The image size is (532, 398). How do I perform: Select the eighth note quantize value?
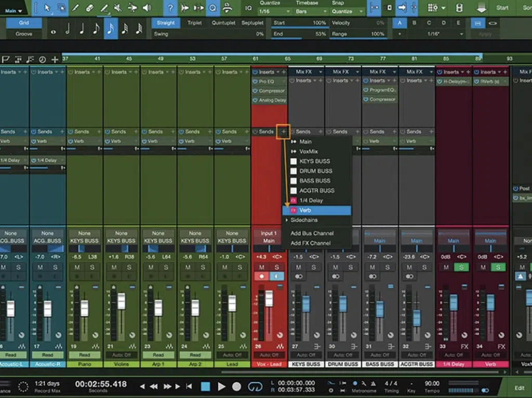point(96,30)
